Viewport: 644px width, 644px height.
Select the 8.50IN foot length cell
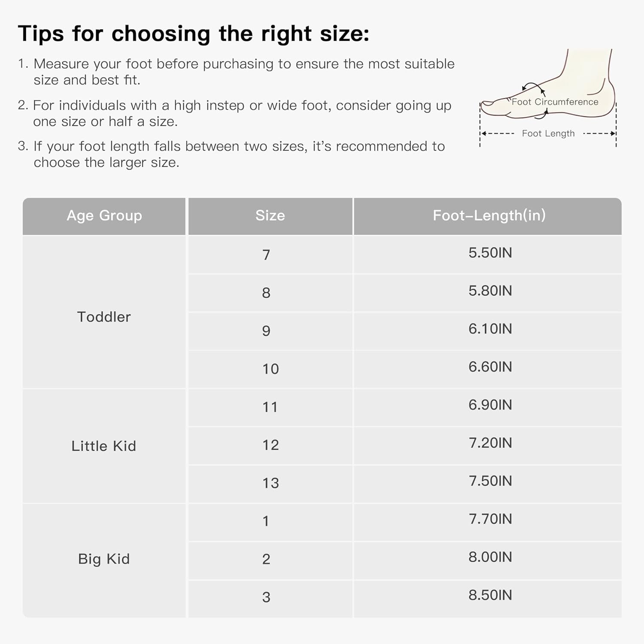(490, 595)
